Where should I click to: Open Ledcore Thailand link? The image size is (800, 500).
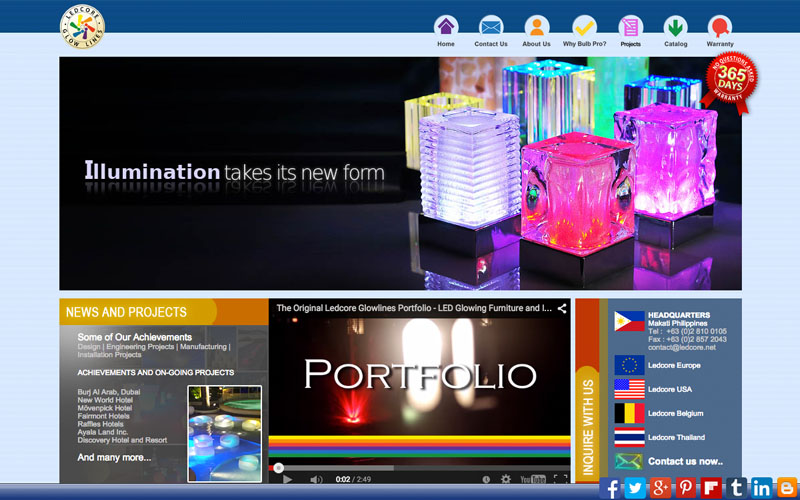pos(677,437)
